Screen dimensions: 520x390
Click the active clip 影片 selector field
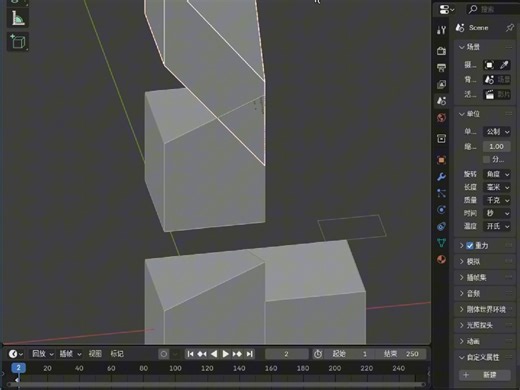click(497, 95)
